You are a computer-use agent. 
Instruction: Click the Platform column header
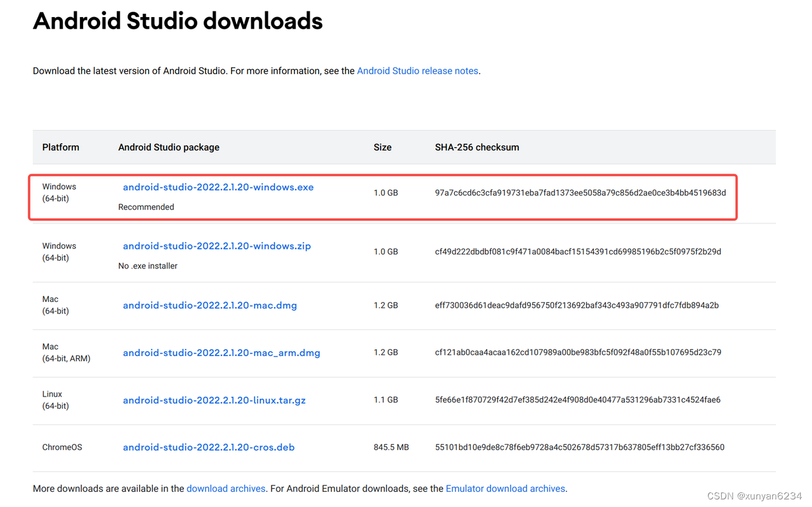tap(61, 147)
